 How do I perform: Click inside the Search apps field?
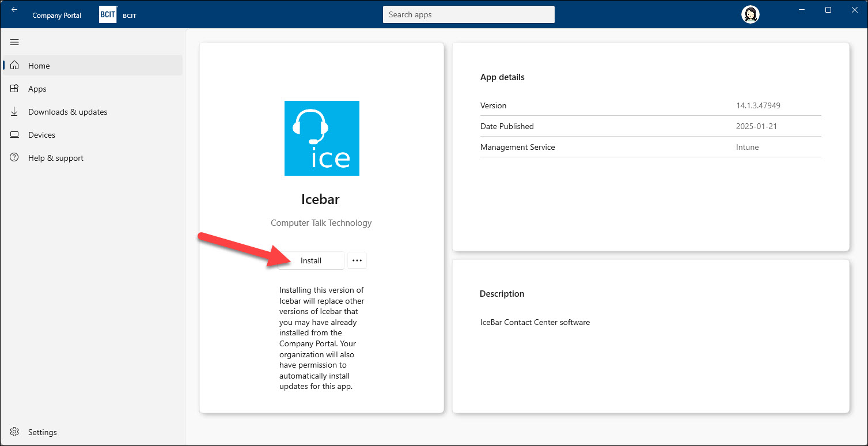[x=468, y=14]
